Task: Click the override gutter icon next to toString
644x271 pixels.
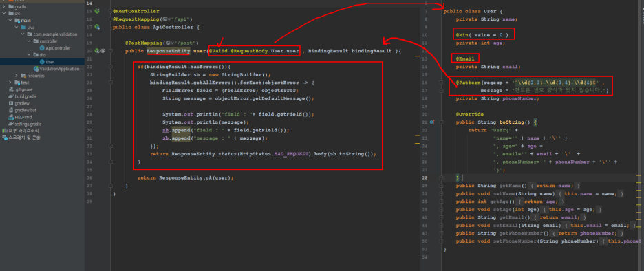Action: (x=432, y=122)
